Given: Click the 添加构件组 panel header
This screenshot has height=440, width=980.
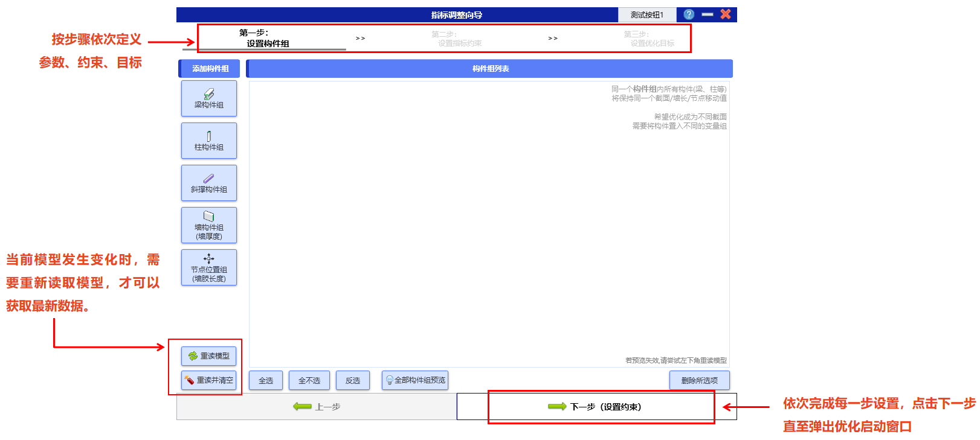Looking at the screenshot, I should click(209, 69).
